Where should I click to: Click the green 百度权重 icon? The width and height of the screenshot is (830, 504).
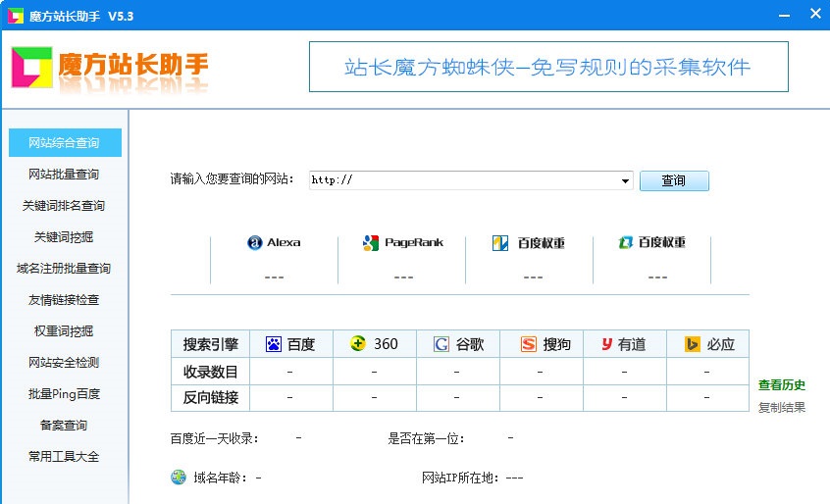point(626,243)
